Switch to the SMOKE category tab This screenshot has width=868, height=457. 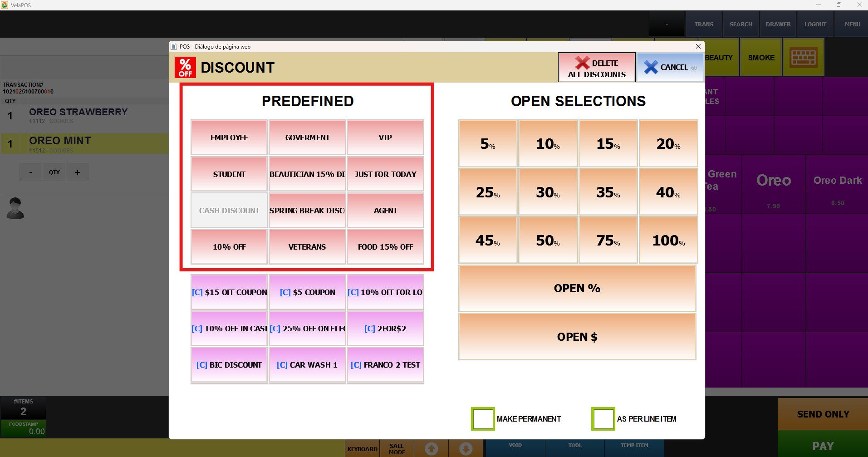click(x=761, y=58)
